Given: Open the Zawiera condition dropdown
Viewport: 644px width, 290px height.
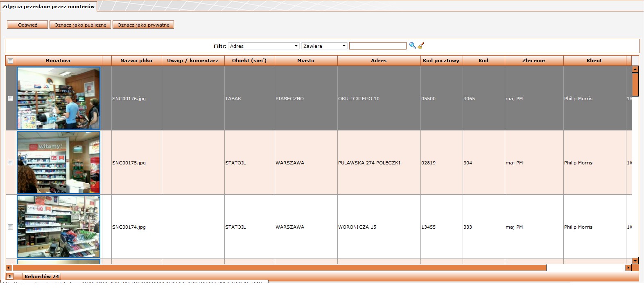Looking at the screenshot, I should (324, 46).
